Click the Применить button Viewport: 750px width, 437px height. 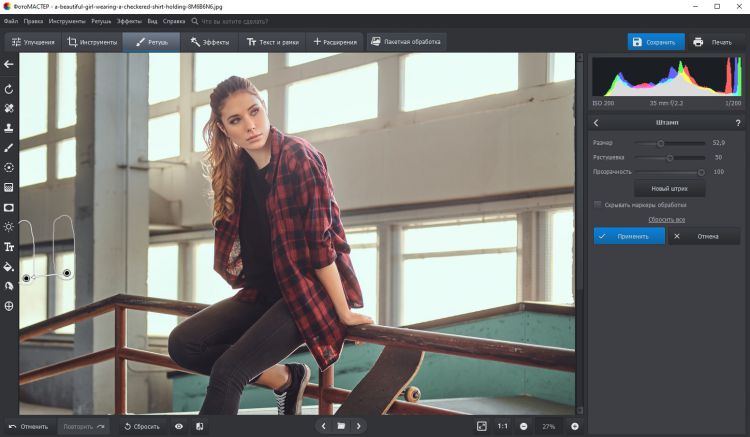click(628, 236)
